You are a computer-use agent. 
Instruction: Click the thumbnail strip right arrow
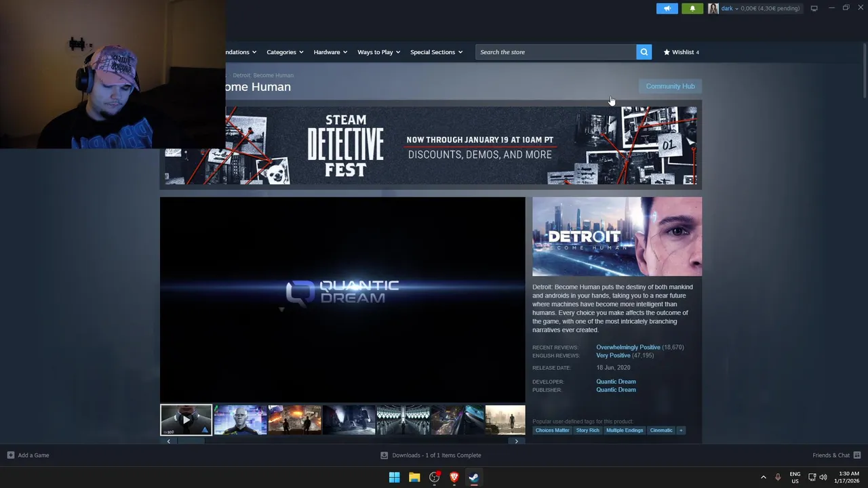point(516,441)
